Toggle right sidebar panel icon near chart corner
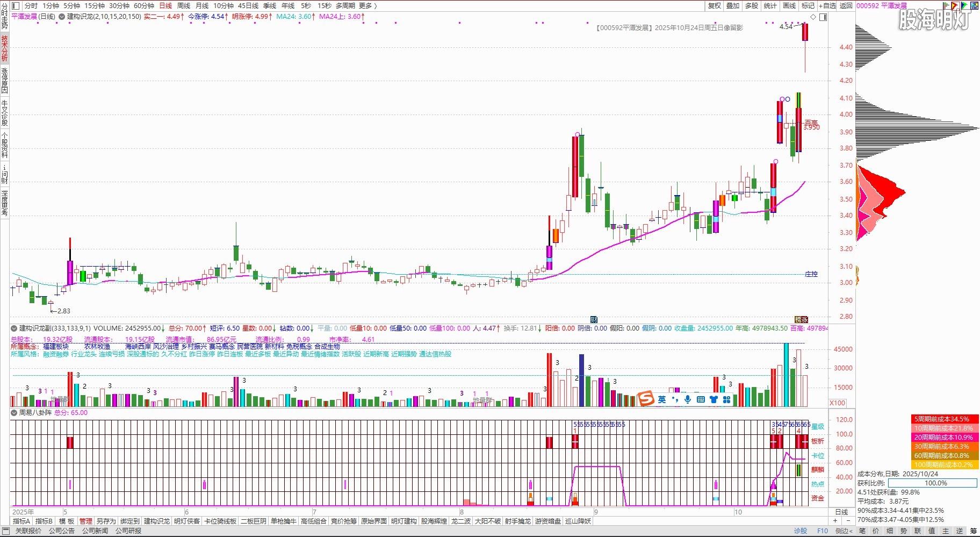This screenshot has height=537, width=980. tap(823, 17)
